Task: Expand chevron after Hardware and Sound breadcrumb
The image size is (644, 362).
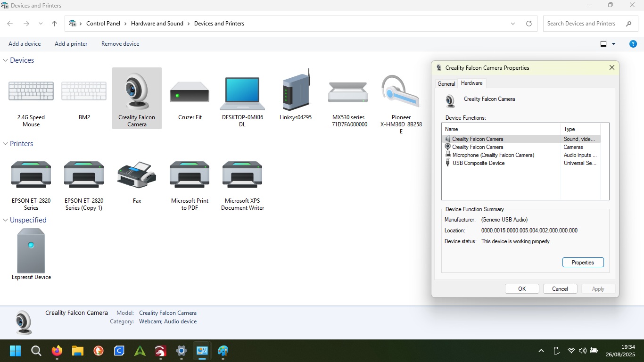Action: click(x=189, y=24)
